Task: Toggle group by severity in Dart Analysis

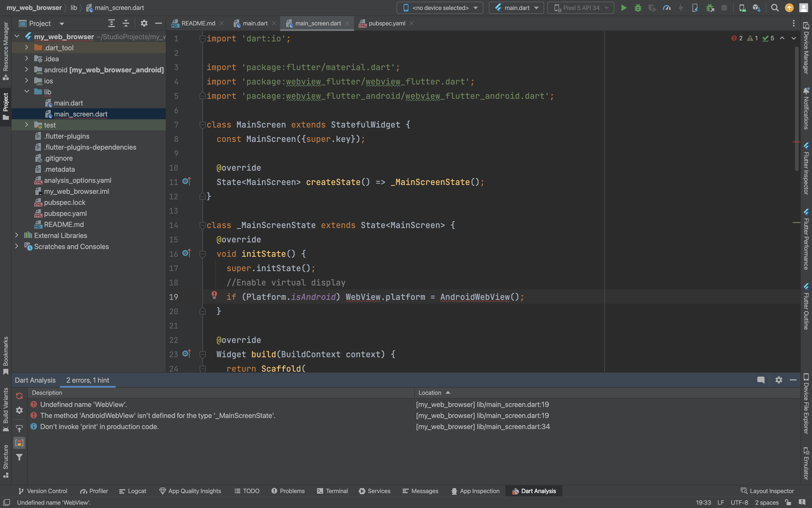Action: 20,443
